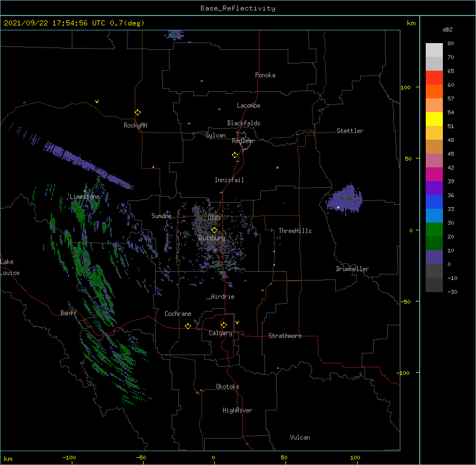Image resolution: width=476 pixels, height=465 pixels.
Task: Click the Strathmore label
Action: tap(285, 336)
